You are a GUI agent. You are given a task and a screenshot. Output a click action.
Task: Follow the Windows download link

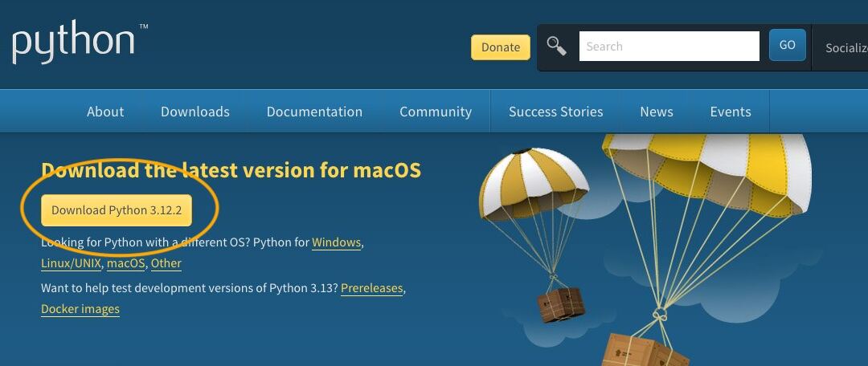pyautogui.click(x=336, y=242)
